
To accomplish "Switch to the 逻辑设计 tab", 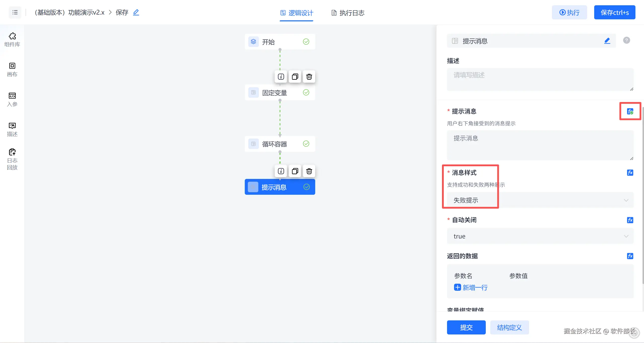I will pyautogui.click(x=297, y=13).
